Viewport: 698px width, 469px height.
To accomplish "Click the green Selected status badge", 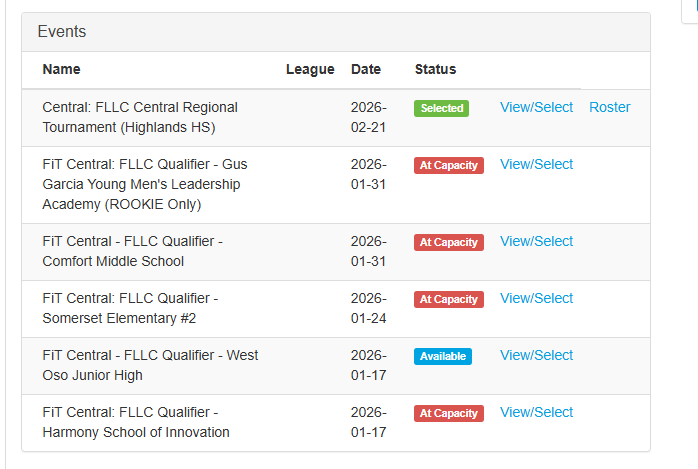I will 442,108.
